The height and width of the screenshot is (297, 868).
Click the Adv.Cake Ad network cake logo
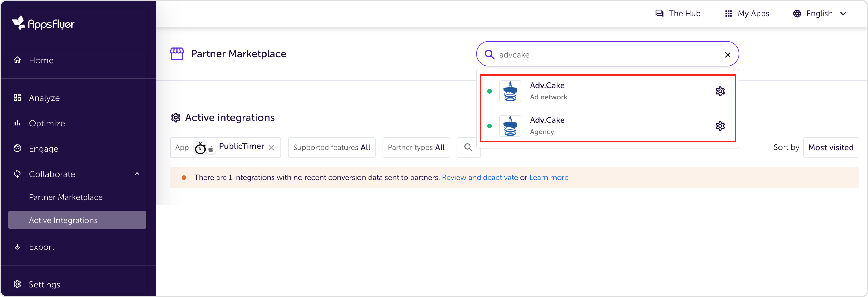(510, 91)
